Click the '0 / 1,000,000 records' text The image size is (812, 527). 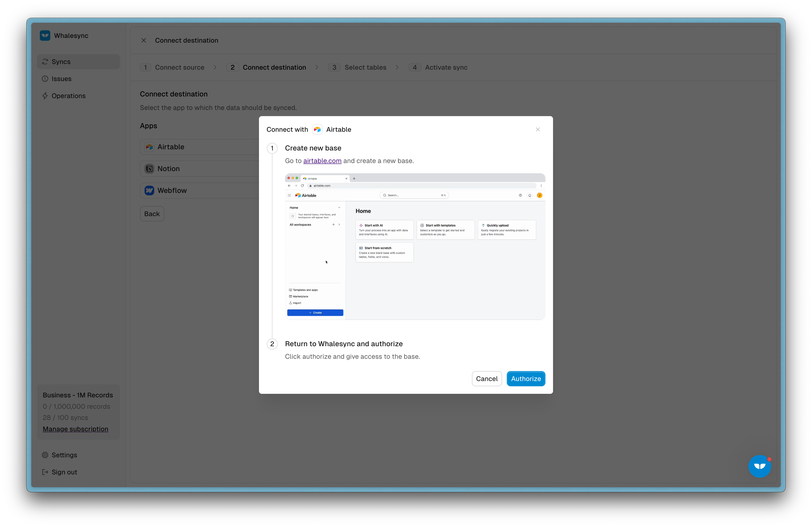click(x=76, y=406)
